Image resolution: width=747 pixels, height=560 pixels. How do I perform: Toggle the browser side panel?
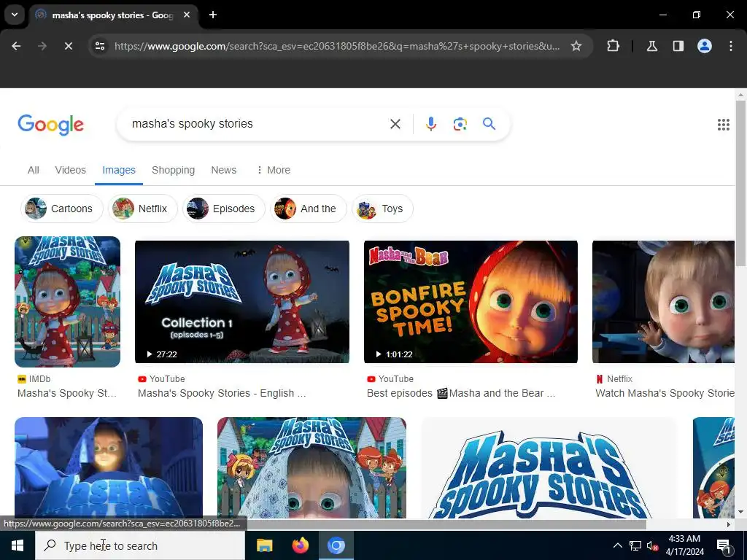click(x=678, y=46)
